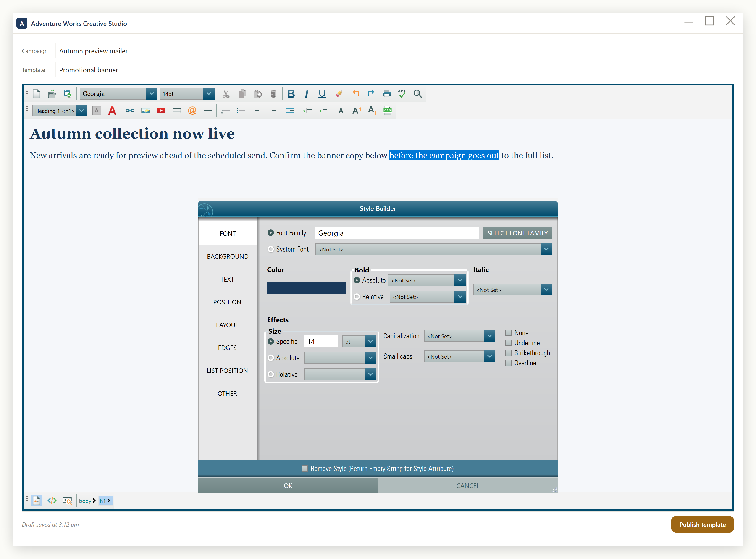Check the Overline effect checkbox
The image size is (756, 559).
(x=508, y=363)
